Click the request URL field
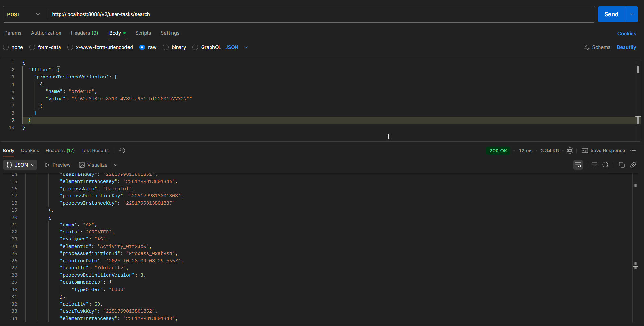This screenshot has height=326, width=644. 321,14
